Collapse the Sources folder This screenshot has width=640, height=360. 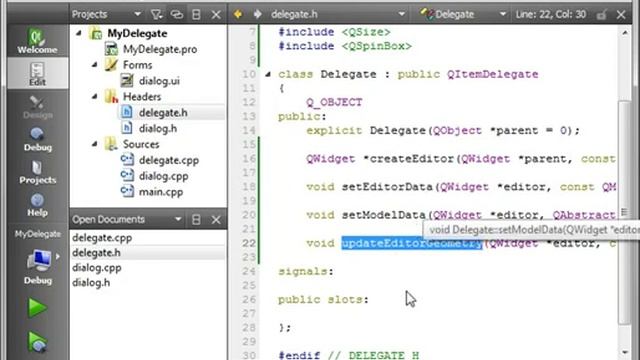[x=95, y=144]
